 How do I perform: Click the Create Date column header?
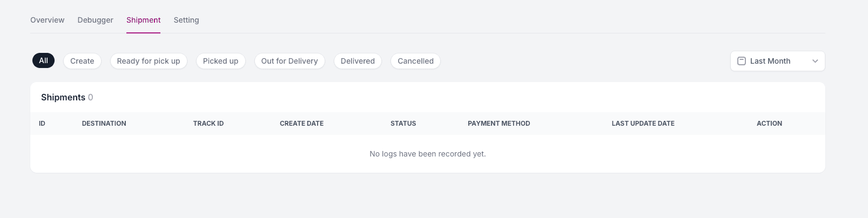pos(301,124)
